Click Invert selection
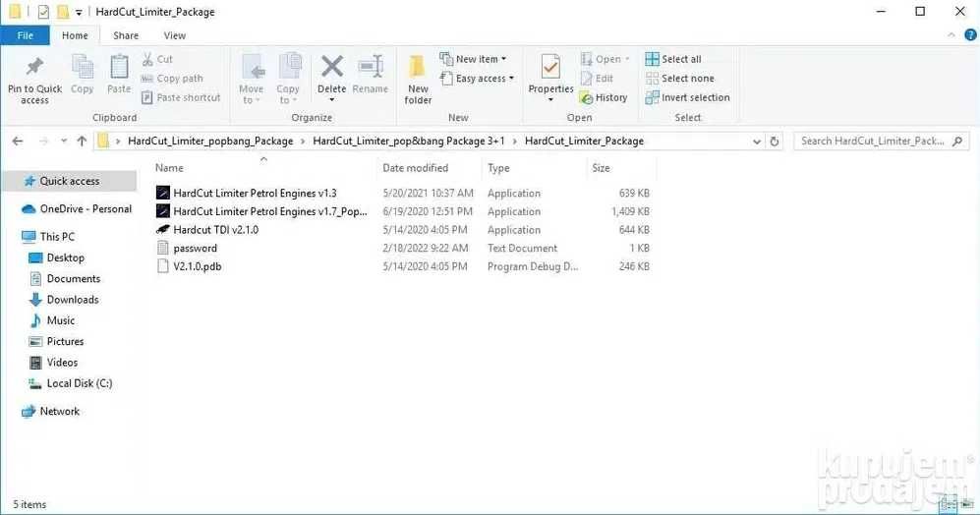This screenshot has height=515, width=980. (x=687, y=97)
